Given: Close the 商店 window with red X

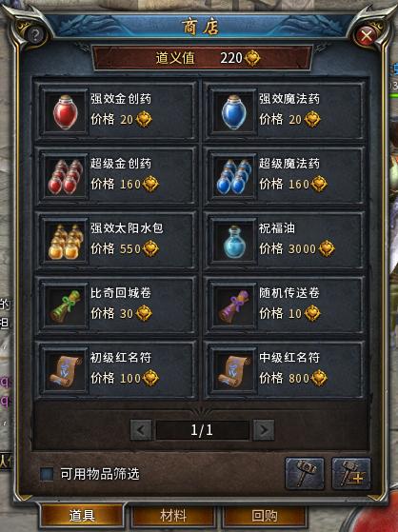Looking at the screenshot, I should [366, 35].
